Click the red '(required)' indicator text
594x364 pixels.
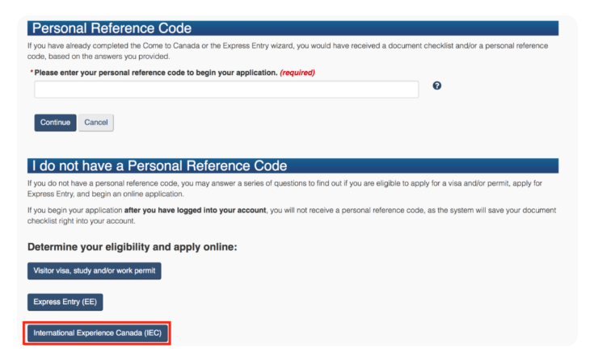pos(297,73)
